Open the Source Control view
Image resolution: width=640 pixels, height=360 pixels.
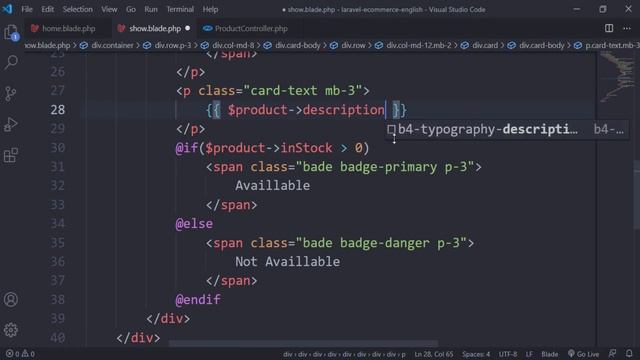[11, 93]
